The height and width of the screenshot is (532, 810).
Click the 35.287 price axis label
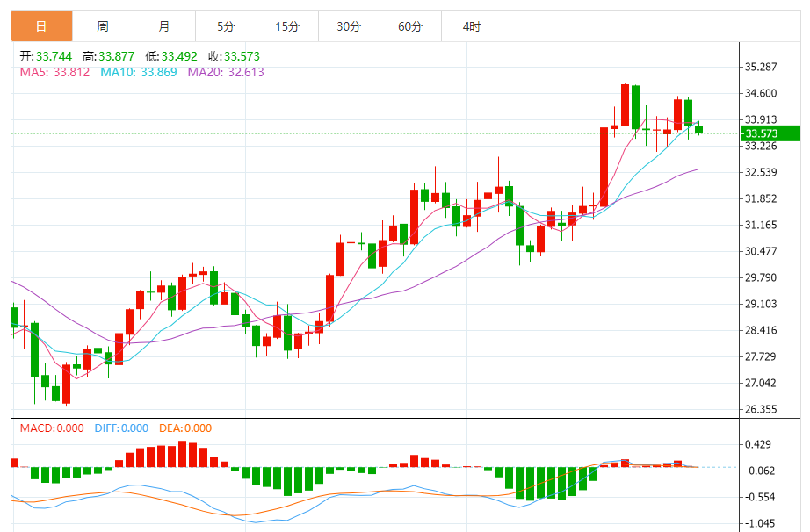(761, 67)
